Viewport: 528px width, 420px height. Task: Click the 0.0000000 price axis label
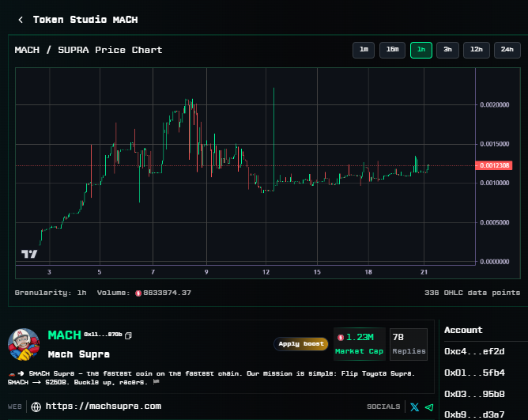pos(494,262)
